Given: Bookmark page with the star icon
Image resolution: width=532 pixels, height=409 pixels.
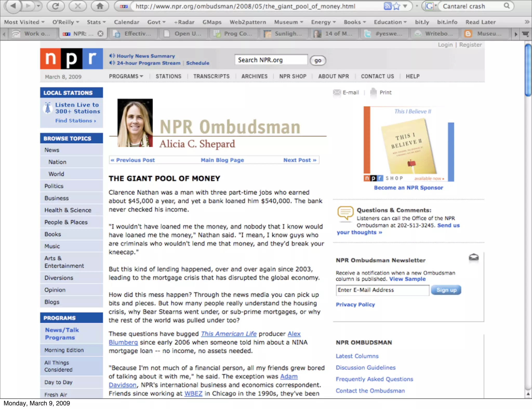Looking at the screenshot, I should (x=396, y=6).
